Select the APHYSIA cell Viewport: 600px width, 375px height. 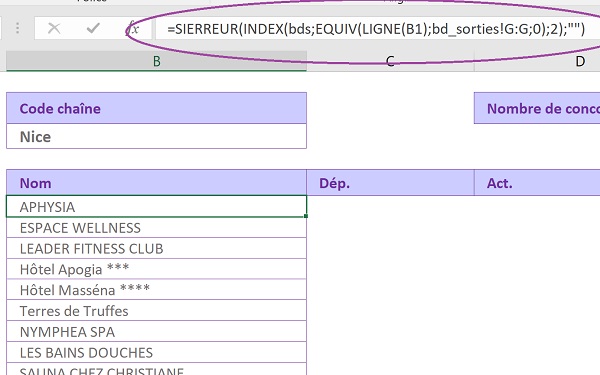pyautogui.click(x=157, y=207)
